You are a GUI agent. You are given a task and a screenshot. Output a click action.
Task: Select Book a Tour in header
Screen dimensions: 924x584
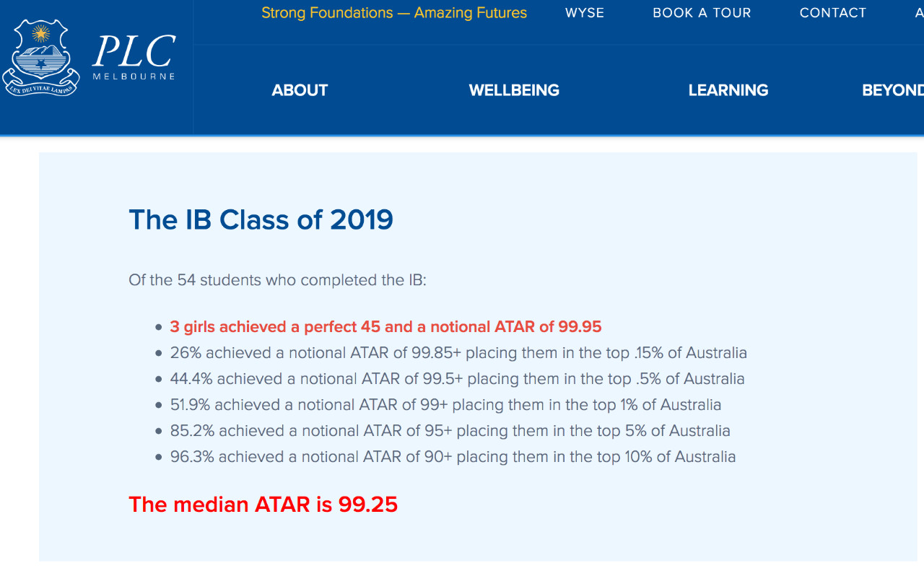pos(702,13)
